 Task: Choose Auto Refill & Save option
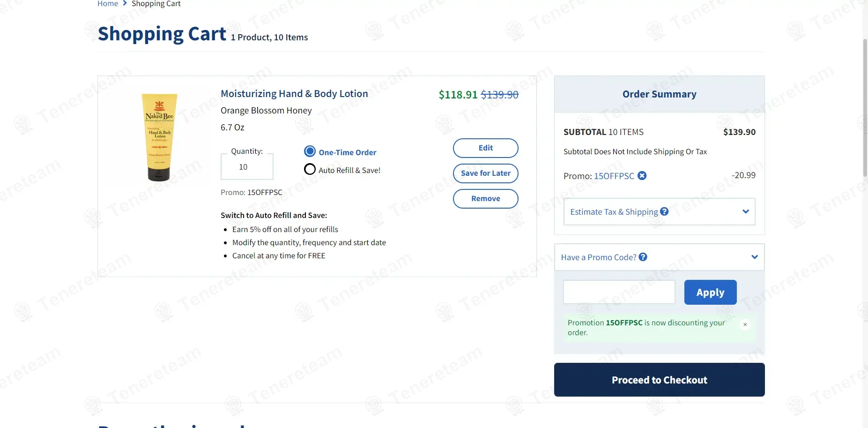310,169
